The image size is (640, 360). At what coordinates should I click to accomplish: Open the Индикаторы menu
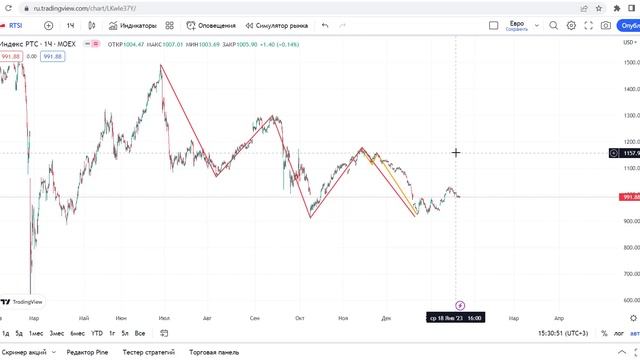click(x=133, y=26)
